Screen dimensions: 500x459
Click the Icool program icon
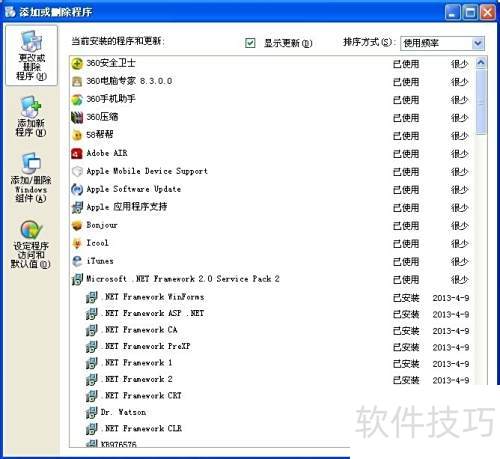click(x=77, y=243)
